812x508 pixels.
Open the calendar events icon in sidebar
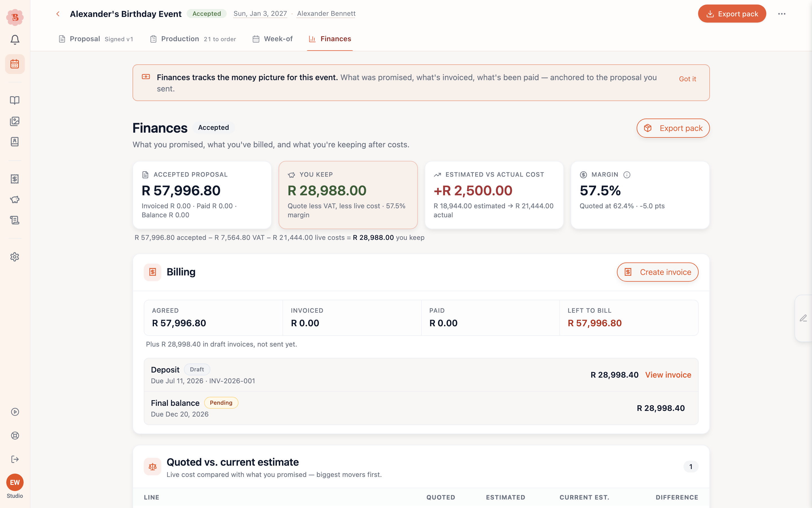click(x=15, y=64)
